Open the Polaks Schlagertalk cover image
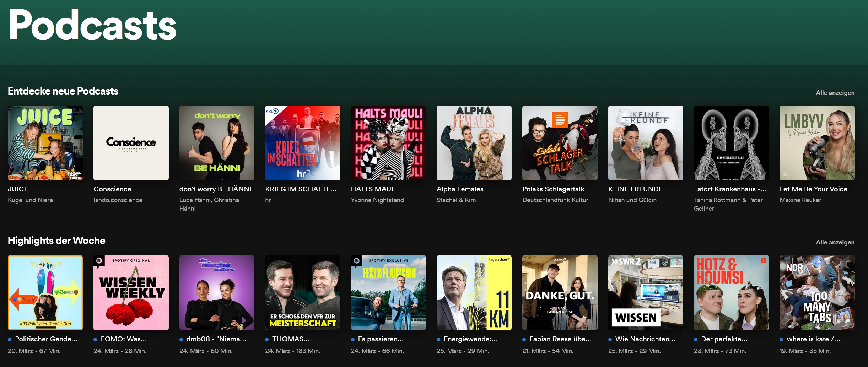The width and height of the screenshot is (868, 367). [x=560, y=143]
